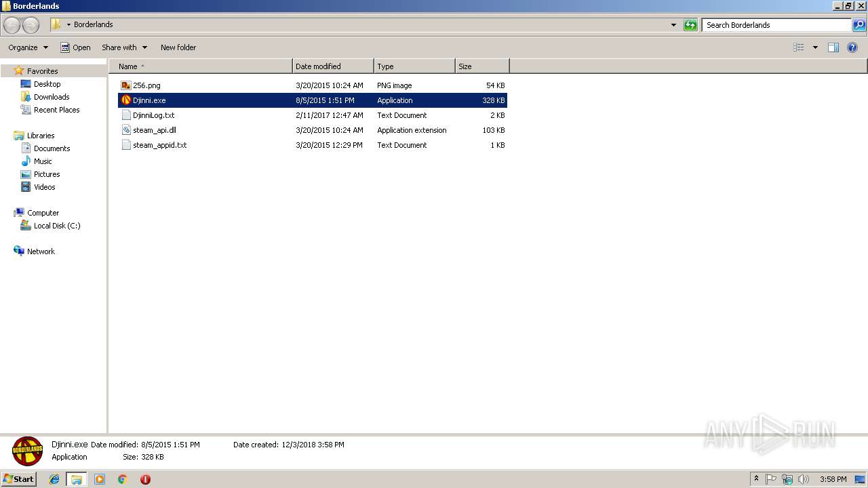The width and height of the screenshot is (868, 488).
Task: Click the search magnifier icon
Action: coord(859,25)
